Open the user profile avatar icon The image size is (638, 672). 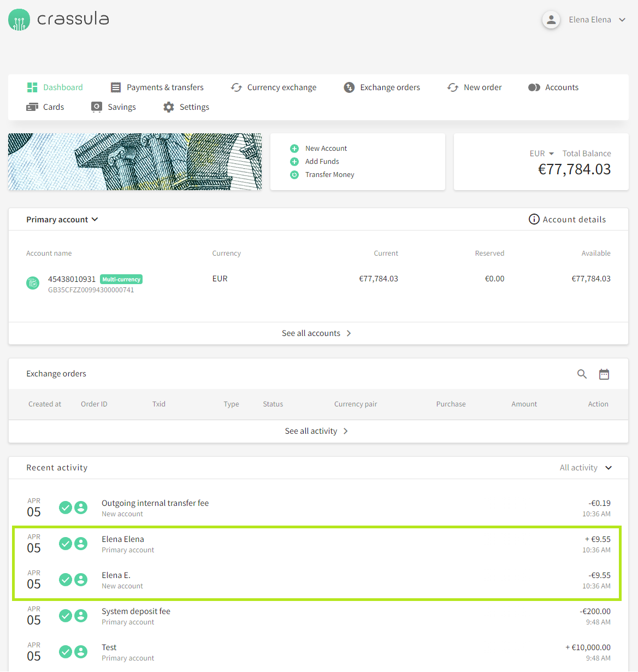[551, 20]
